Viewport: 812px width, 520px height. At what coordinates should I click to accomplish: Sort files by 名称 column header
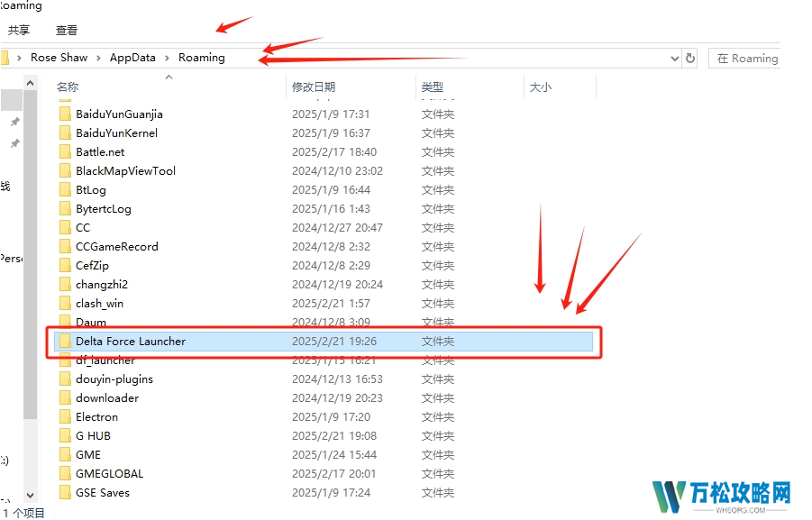(68, 87)
